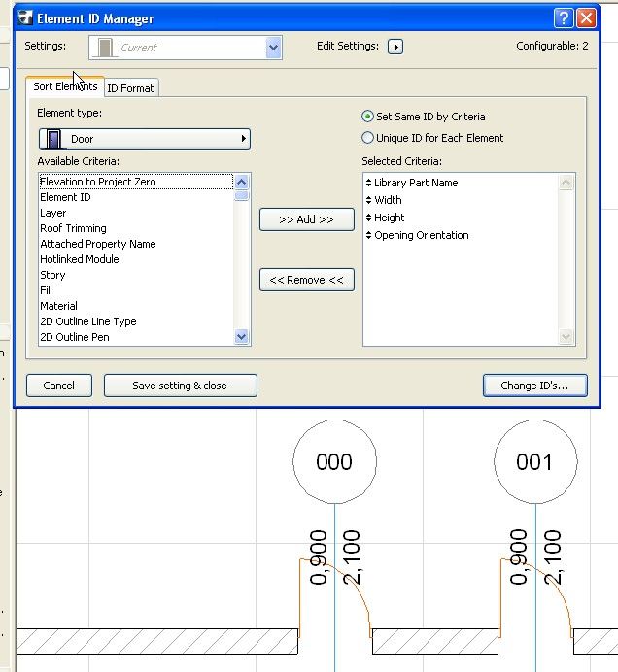Screen dimensions: 618x672
Task: Select Layer in Available Criteria
Action: pyautogui.click(x=136, y=213)
